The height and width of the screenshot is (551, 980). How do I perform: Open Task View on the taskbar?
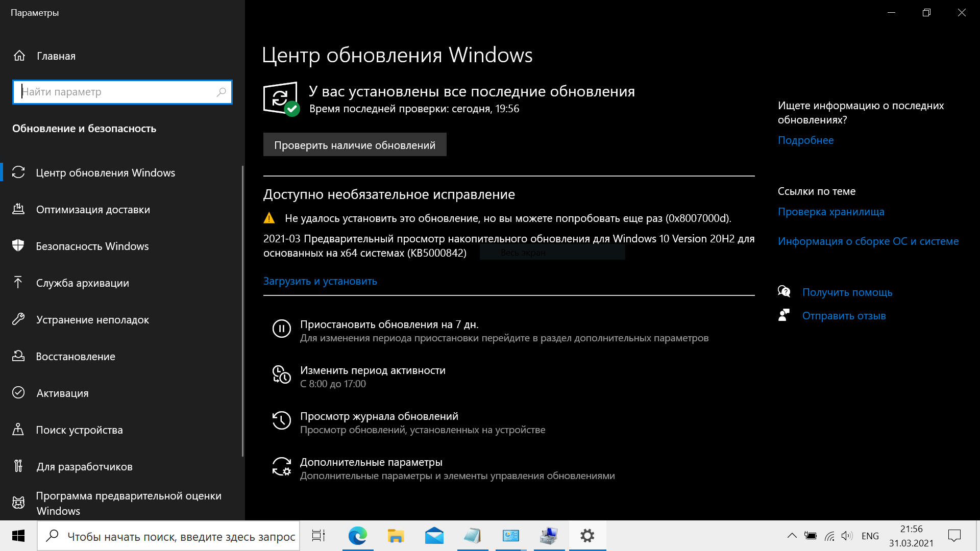[319, 536]
